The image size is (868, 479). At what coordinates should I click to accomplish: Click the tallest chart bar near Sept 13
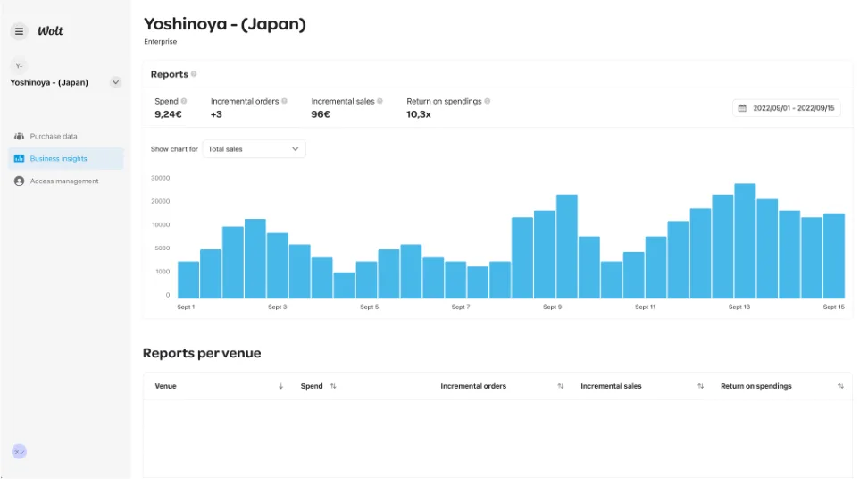click(x=745, y=241)
